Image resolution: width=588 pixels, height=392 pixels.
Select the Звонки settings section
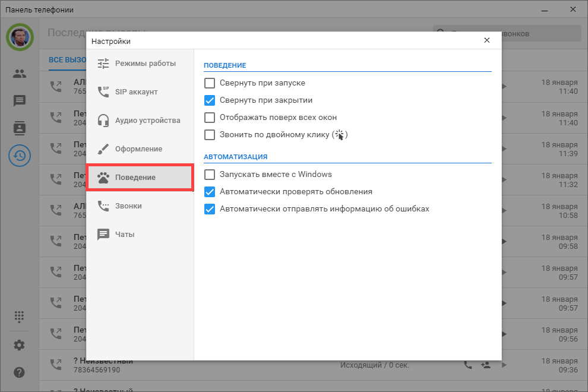tap(140, 206)
